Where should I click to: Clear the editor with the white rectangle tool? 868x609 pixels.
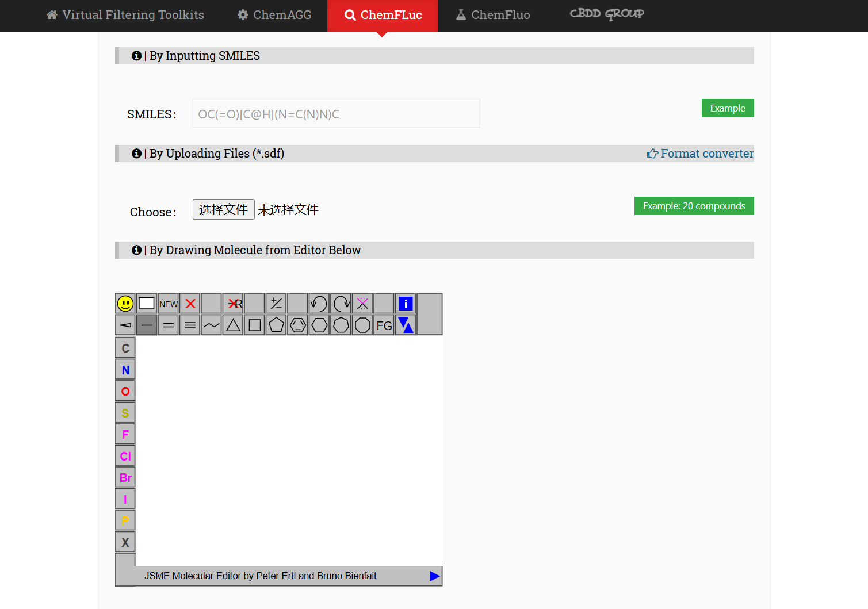(147, 304)
